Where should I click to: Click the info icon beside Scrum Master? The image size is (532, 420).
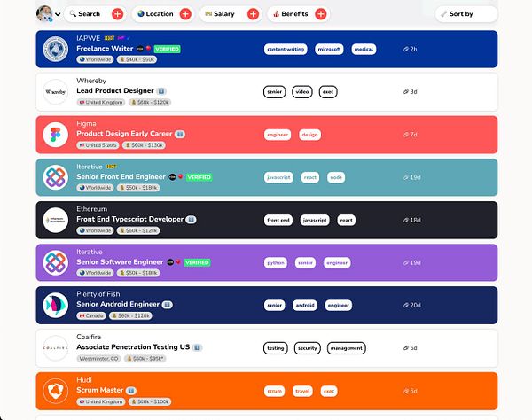pyautogui.click(x=131, y=391)
